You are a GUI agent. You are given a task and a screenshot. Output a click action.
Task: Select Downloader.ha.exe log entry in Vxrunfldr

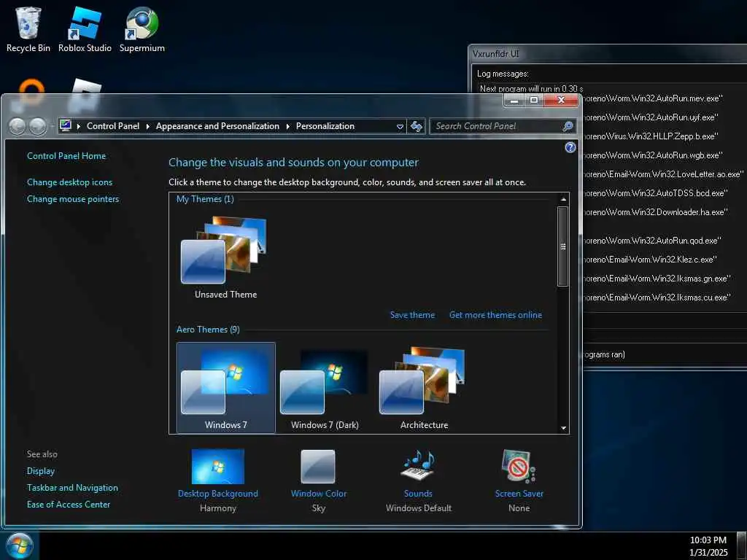655,212
